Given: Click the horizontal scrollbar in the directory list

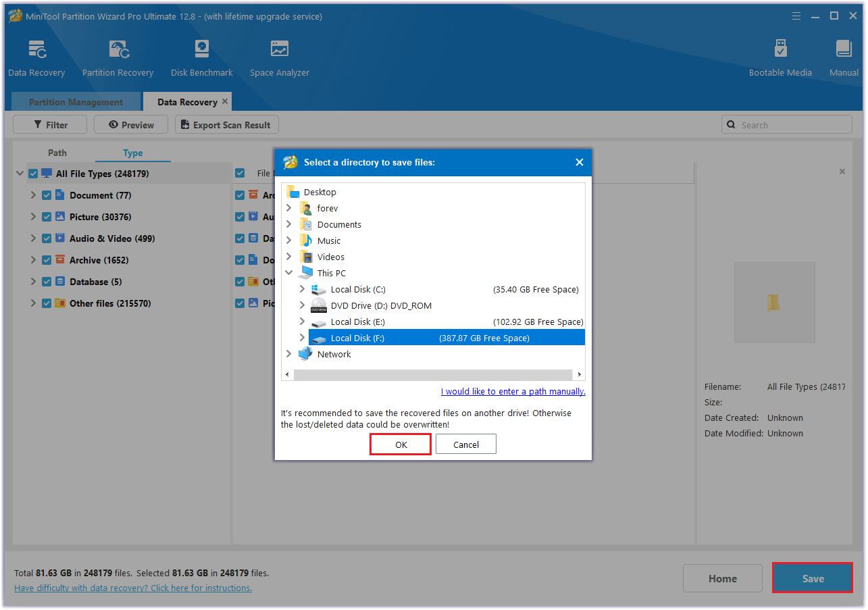Looking at the screenshot, I should [x=432, y=374].
